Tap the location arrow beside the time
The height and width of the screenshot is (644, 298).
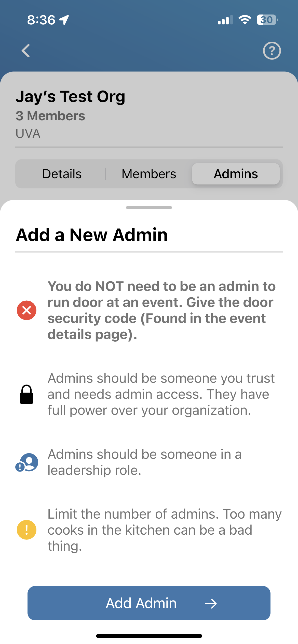[64, 20]
